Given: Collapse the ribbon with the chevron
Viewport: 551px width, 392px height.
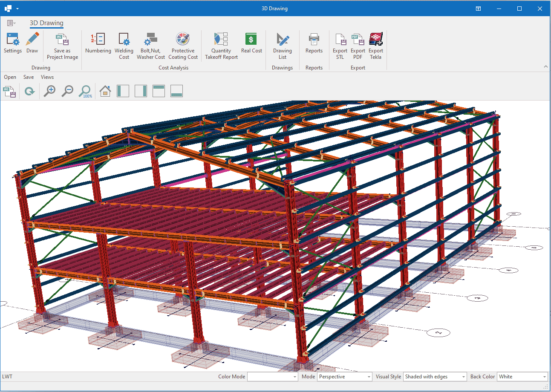Looking at the screenshot, I should point(545,67).
